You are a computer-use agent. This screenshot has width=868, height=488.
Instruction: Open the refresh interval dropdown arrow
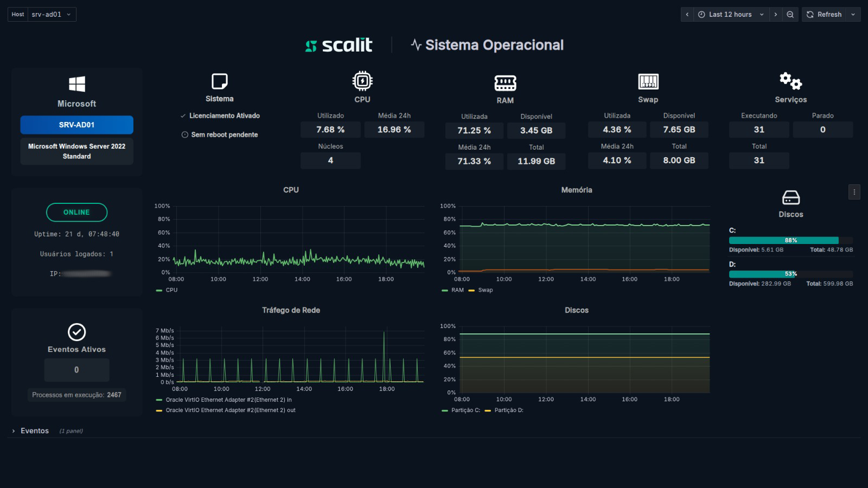tap(853, 15)
